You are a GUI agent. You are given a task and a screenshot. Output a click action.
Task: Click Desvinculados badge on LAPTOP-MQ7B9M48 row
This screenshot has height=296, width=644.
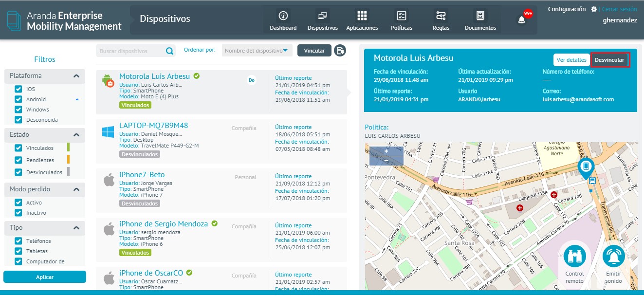(x=140, y=154)
